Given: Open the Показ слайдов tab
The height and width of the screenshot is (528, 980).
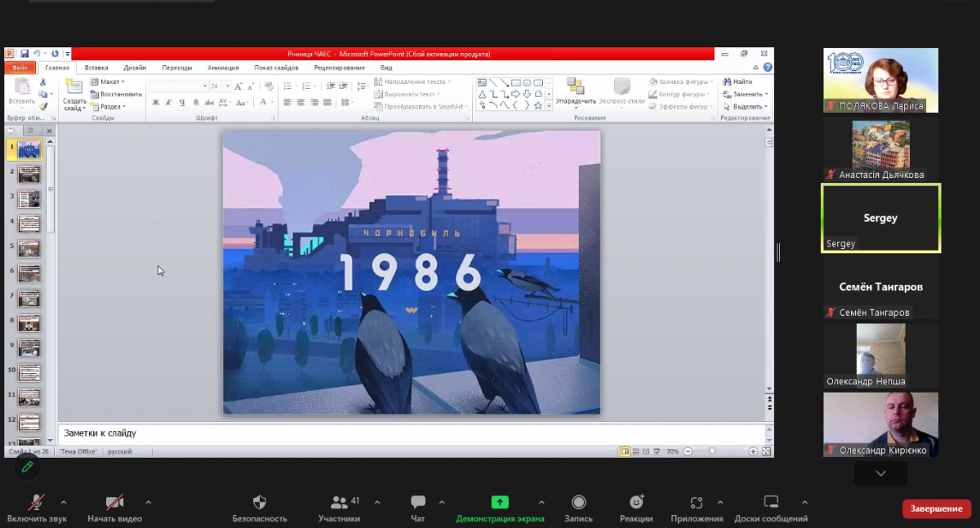Looking at the screenshot, I should click(x=276, y=68).
